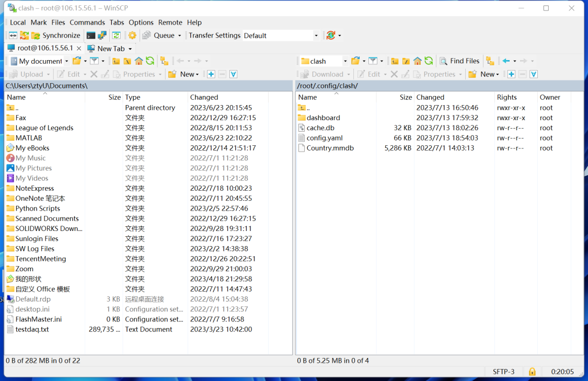
Task: Open session in PuTTY icon
Action: coord(102,35)
